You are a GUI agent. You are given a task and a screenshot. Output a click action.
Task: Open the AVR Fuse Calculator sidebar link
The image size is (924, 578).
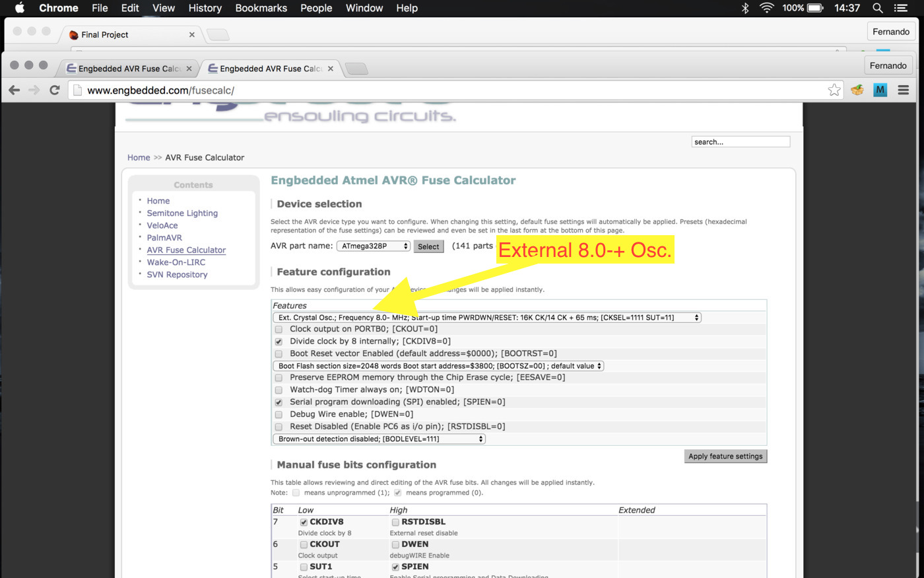[186, 250]
